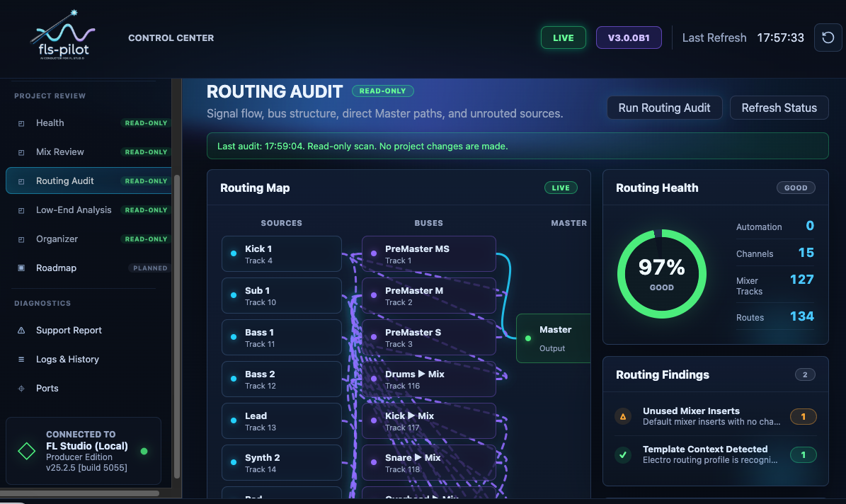Click the READ-ONLY badge beside Routing Audit title

[382, 91]
